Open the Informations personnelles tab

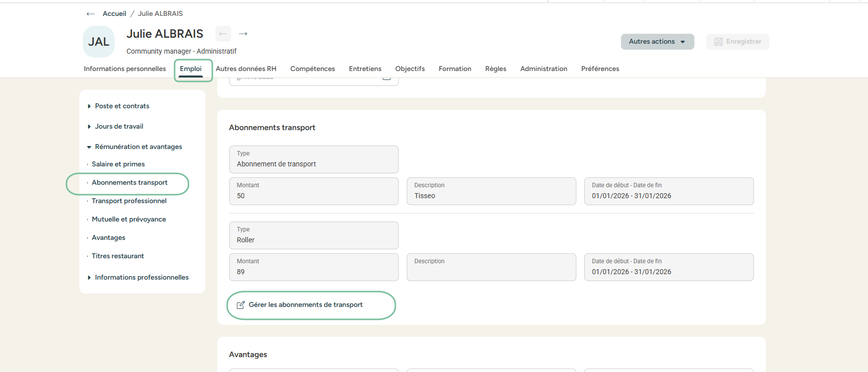click(x=124, y=69)
